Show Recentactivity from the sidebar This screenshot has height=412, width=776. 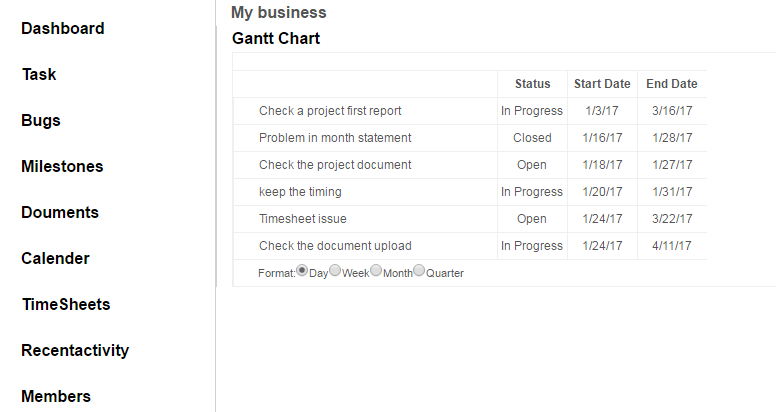(x=75, y=351)
